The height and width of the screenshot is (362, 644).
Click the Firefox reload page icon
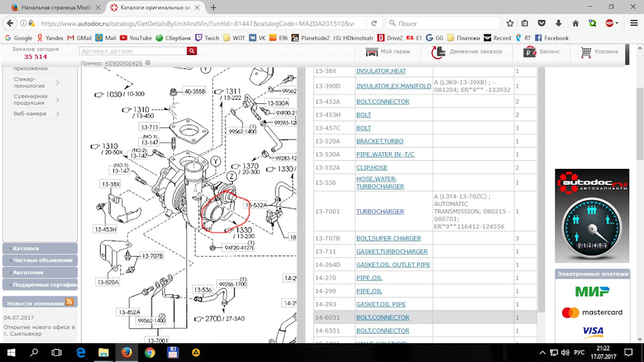[x=374, y=23]
